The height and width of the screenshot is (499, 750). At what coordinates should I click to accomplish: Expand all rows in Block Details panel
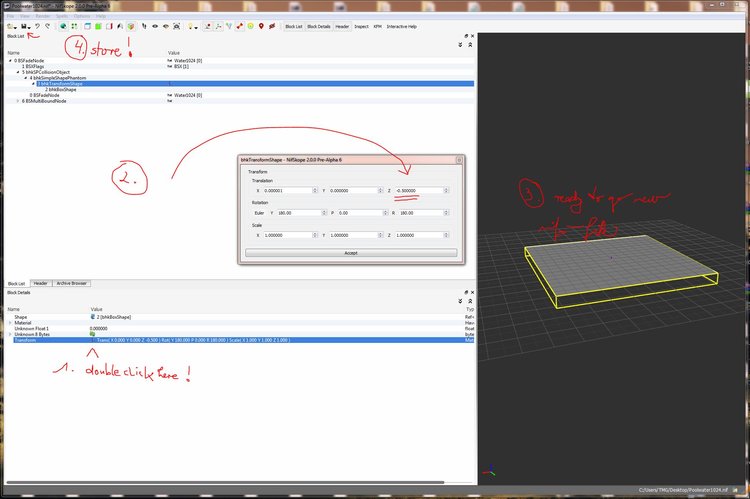460,301
